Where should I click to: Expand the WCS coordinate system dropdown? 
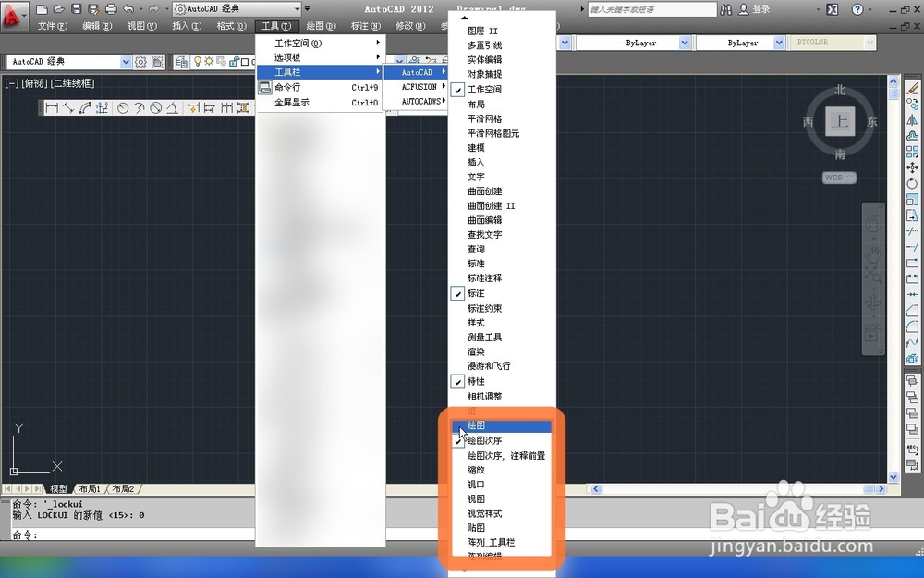pos(839,178)
